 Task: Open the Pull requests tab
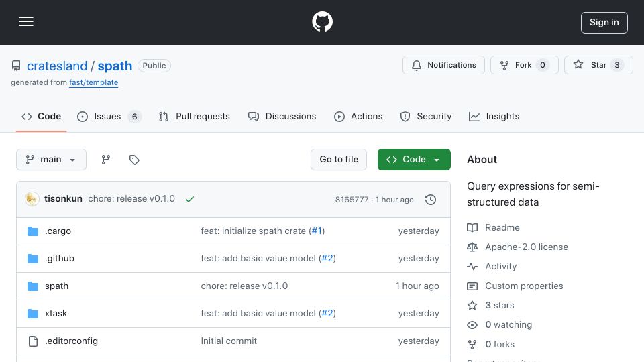(x=195, y=117)
